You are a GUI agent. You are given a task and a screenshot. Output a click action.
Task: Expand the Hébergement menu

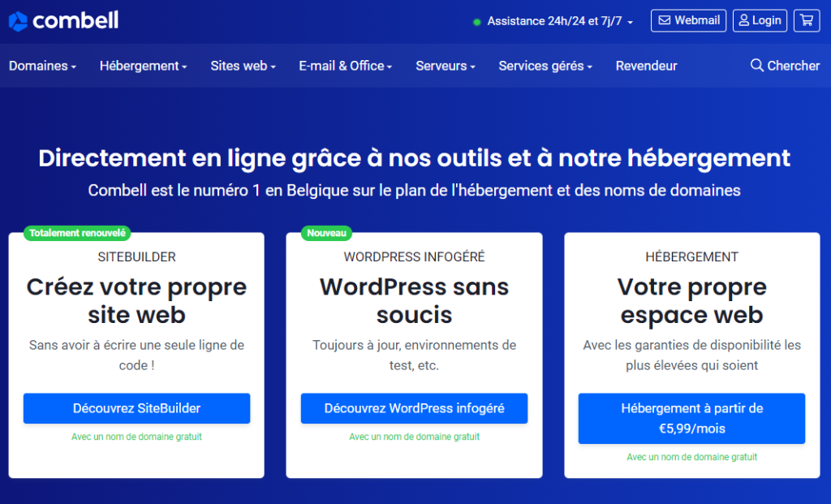click(143, 66)
